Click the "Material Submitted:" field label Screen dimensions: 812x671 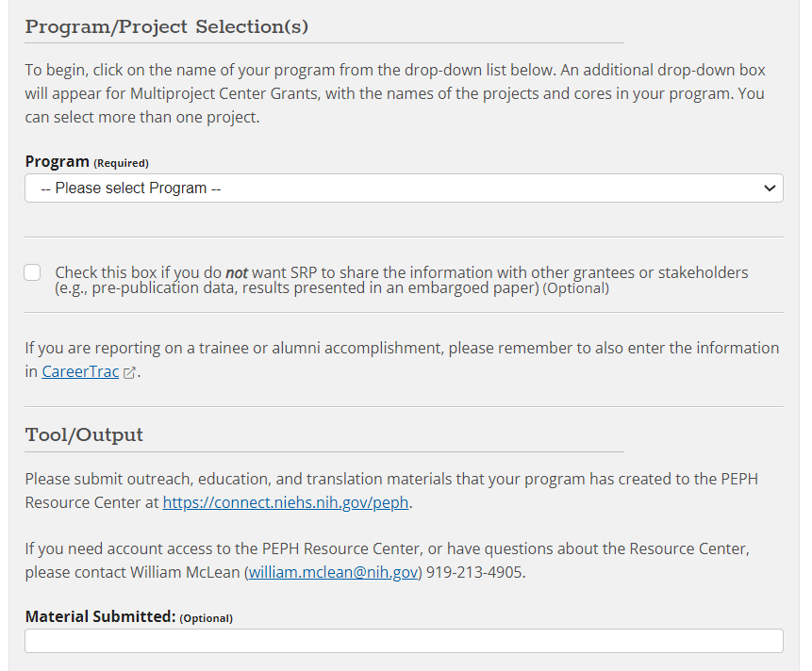click(100, 616)
